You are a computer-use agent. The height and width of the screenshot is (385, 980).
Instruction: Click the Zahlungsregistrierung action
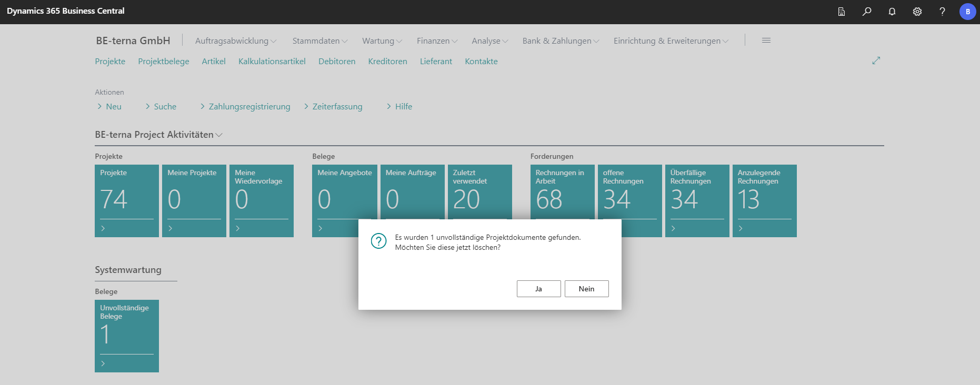pyautogui.click(x=249, y=107)
